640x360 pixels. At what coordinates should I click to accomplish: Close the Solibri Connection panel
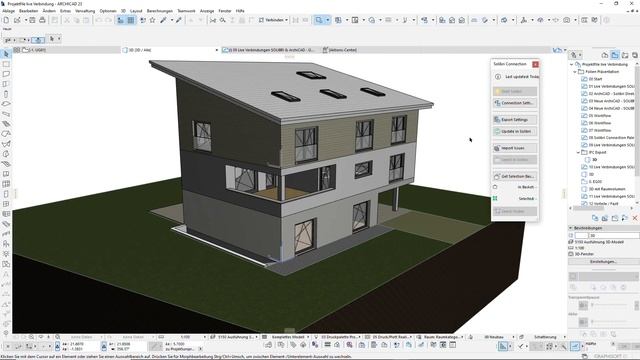click(x=535, y=64)
